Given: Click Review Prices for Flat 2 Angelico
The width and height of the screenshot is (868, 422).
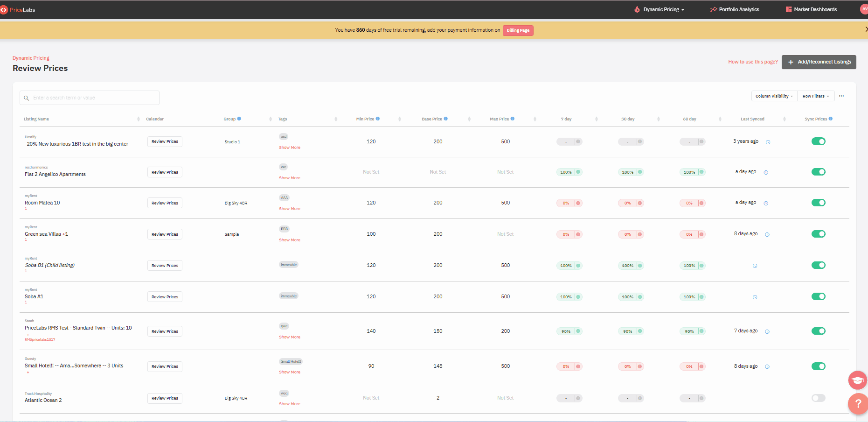Looking at the screenshot, I should tap(165, 172).
